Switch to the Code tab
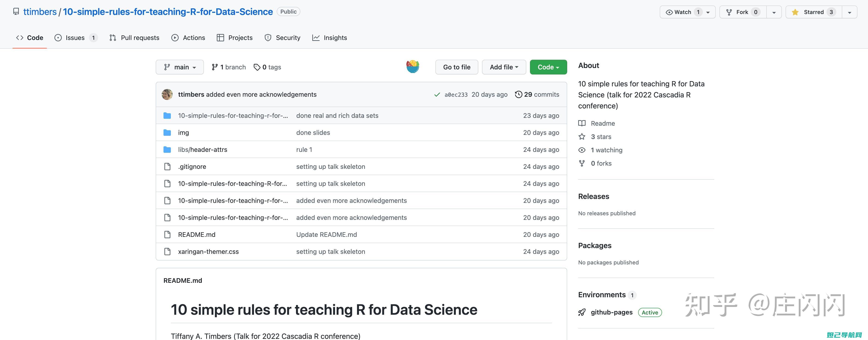This screenshot has width=868, height=340. (x=30, y=38)
